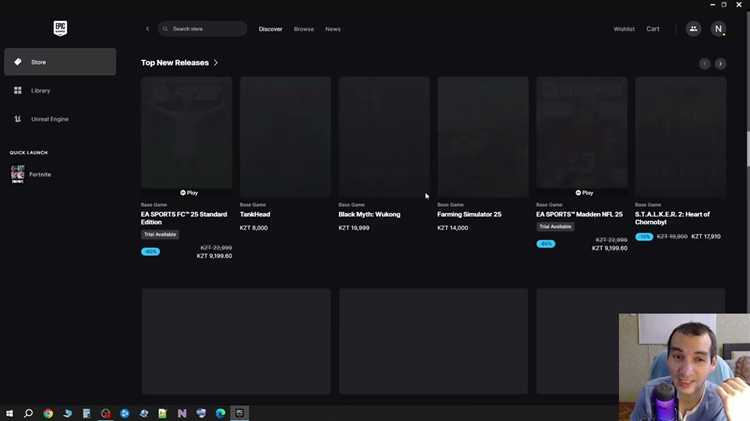Open the Library section in sidebar
The width and height of the screenshot is (750, 421).
(60, 90)
